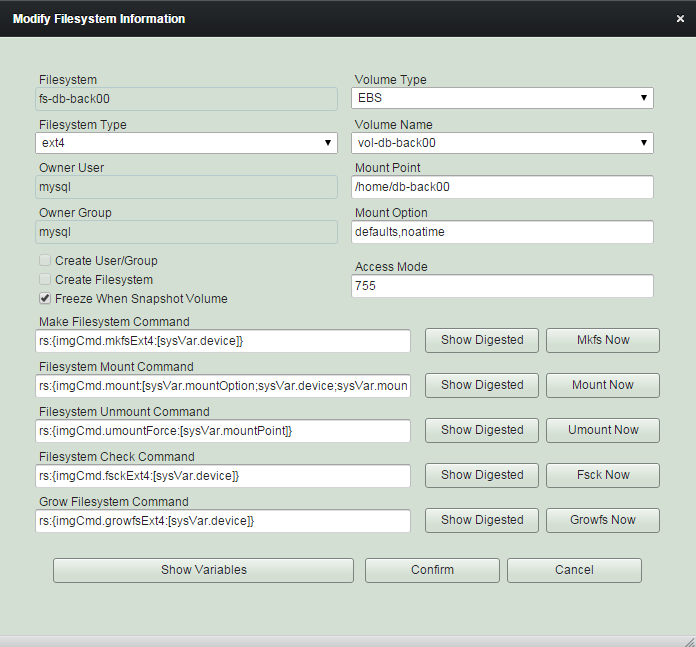Close the Modify Filesystem Information dialog

[680, 19]
